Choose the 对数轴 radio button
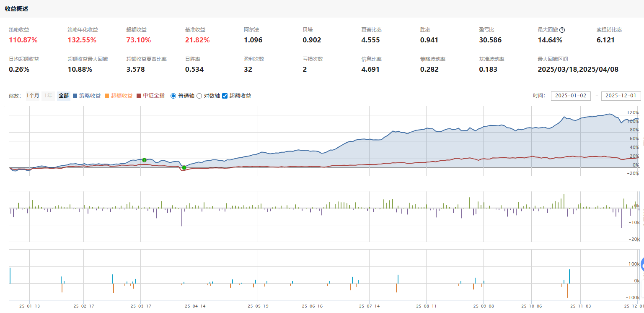The width and height of the screenshot is (644, 313). point(199,96)
